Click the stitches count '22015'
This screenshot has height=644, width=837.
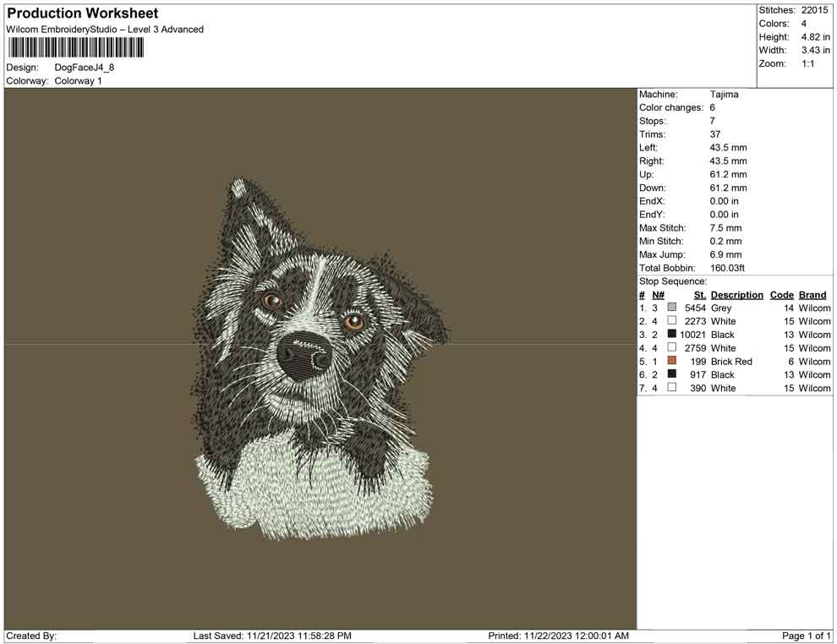(814, 10)
